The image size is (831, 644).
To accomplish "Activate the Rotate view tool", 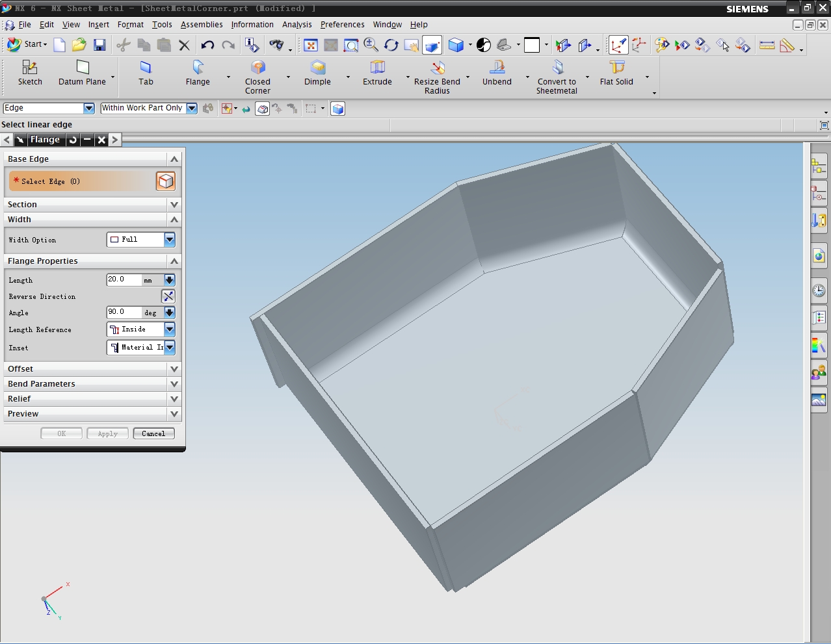I will (x=391, y=45).
